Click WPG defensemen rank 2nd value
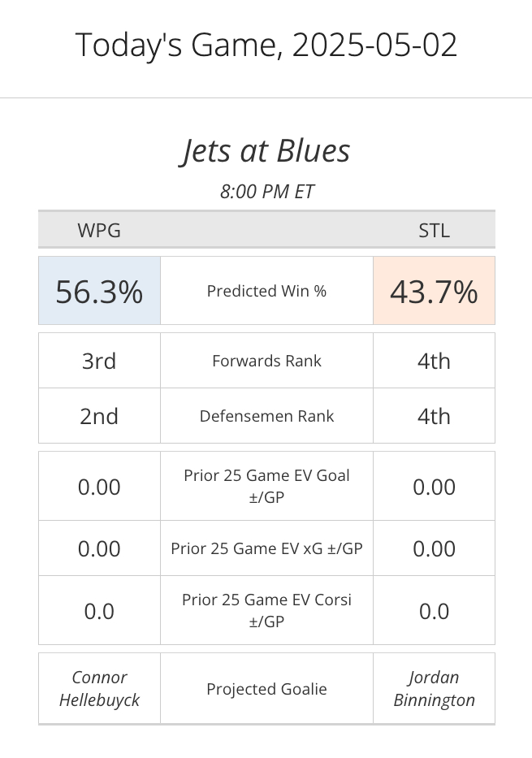The width and height of the screenshot is (532, 758). 99,416
